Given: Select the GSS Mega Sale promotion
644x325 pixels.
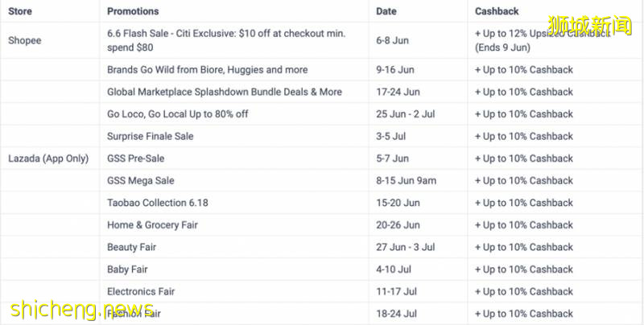Looking at the screenshot, I should 141,180.
